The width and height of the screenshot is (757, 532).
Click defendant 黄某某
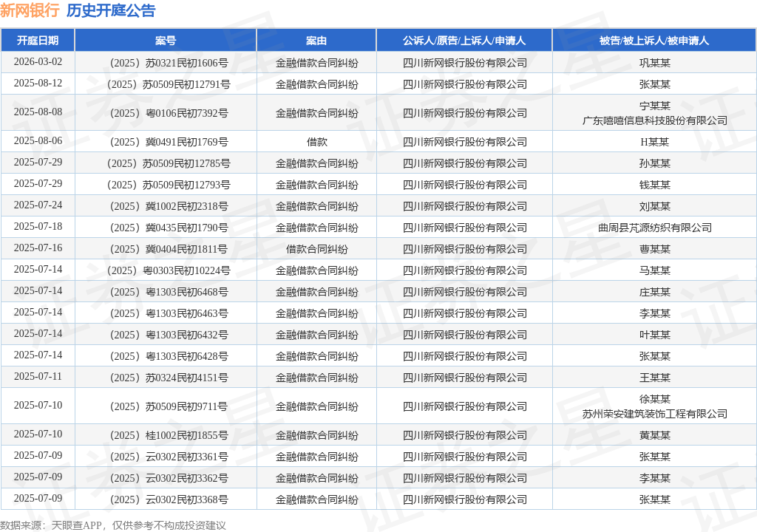pos(655,435)
